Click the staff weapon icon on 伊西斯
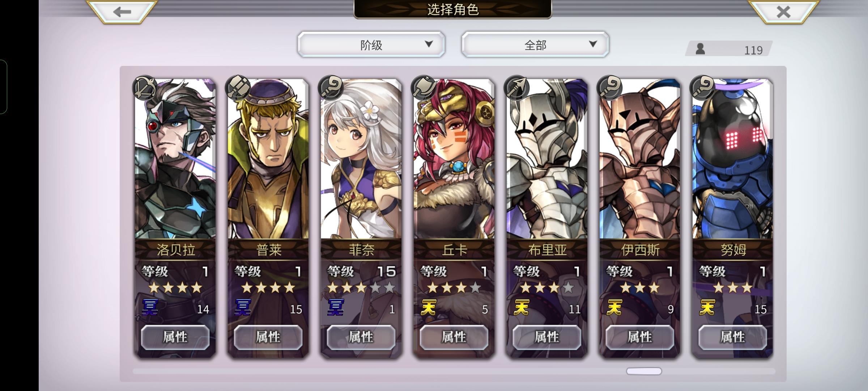 [x=609, y=88]
